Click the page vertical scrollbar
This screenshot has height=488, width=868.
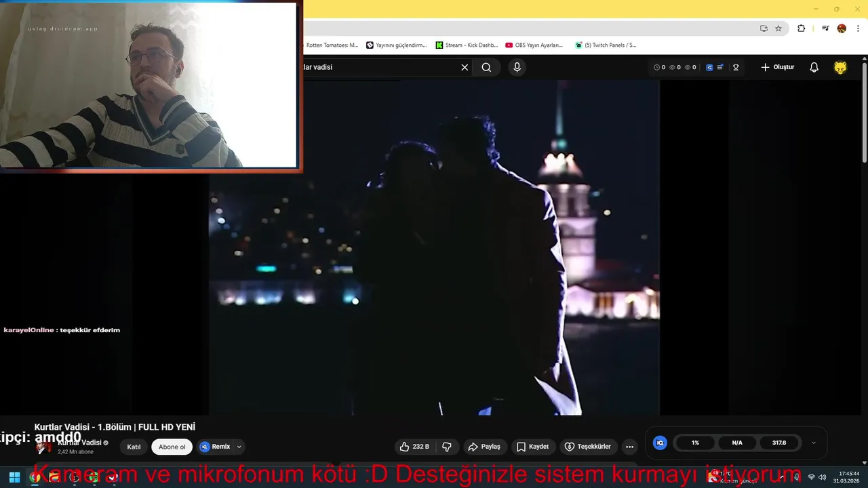point(865,112)
